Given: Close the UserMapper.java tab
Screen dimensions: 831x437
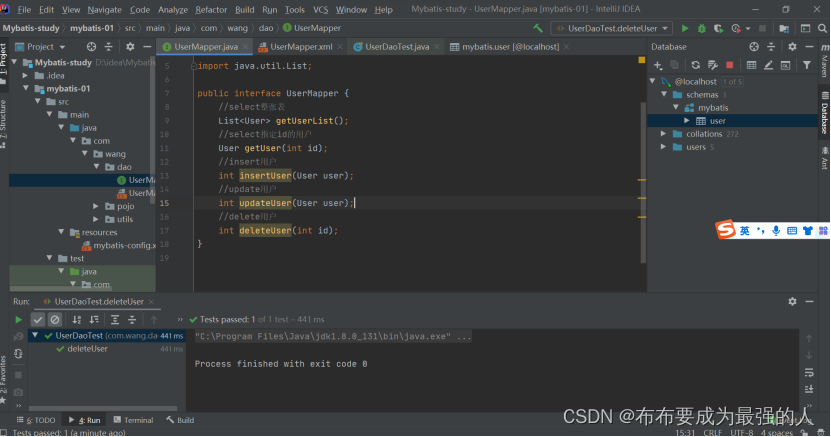Looking at the screenshot, I should (245, 47).
